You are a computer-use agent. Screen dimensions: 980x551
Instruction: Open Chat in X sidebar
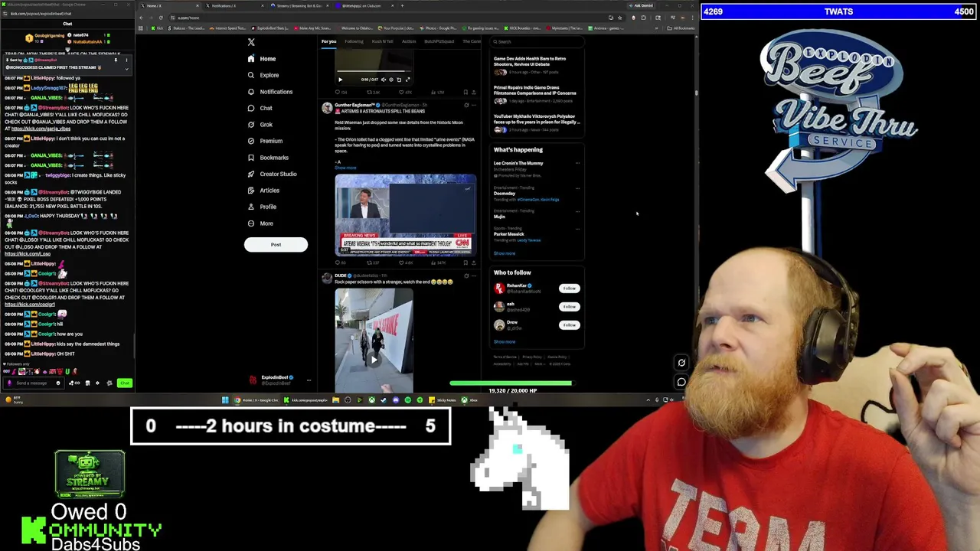pos(260,108)
